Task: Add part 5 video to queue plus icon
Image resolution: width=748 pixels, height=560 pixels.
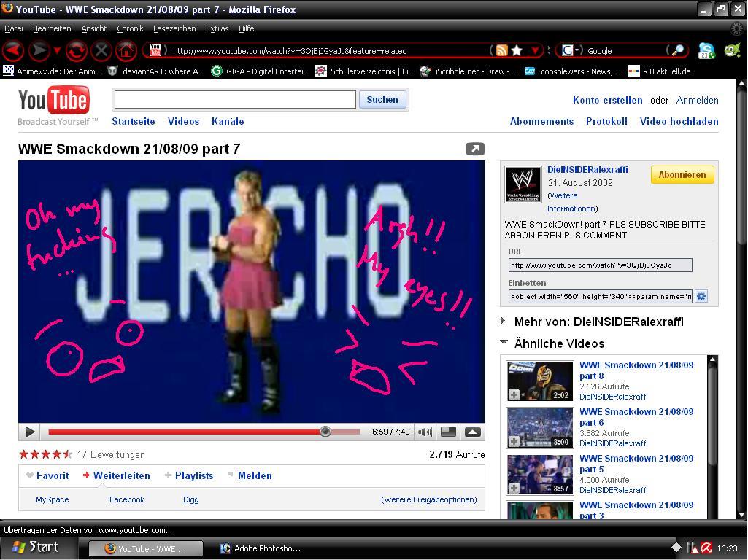Action: coord(514,488)
